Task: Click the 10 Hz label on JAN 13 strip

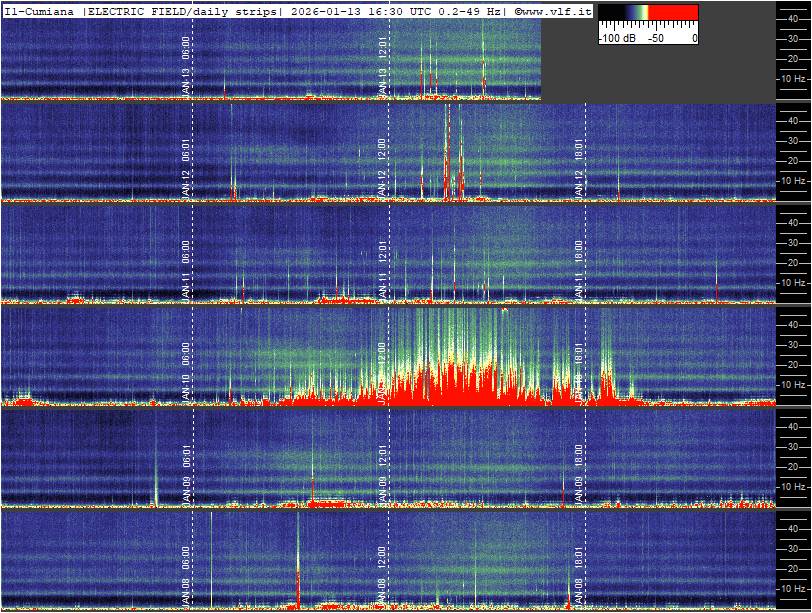Action: pos(794,78)
